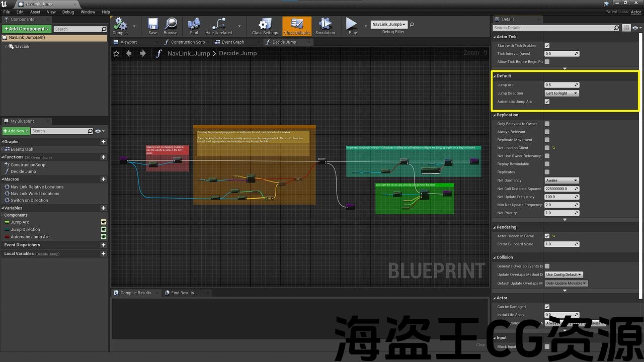Viewport: 644px width, 362px height.
Task: Click the Search Details input field
Action: [553, 28]
